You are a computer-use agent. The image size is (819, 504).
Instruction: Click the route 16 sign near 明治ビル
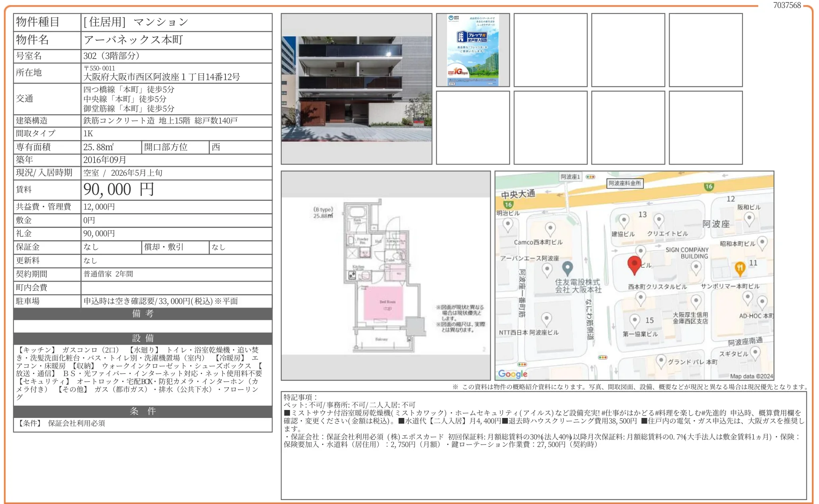[x=508, y=204]
